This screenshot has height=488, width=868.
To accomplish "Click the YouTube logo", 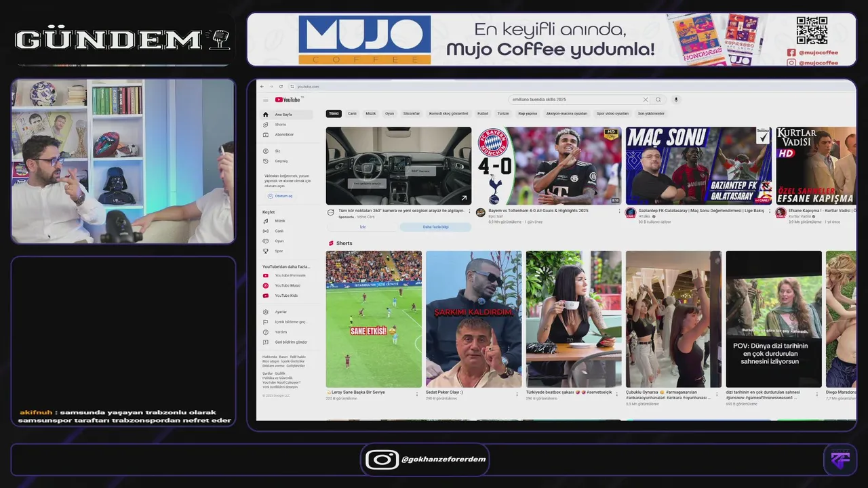I will (x=288, y=100).
